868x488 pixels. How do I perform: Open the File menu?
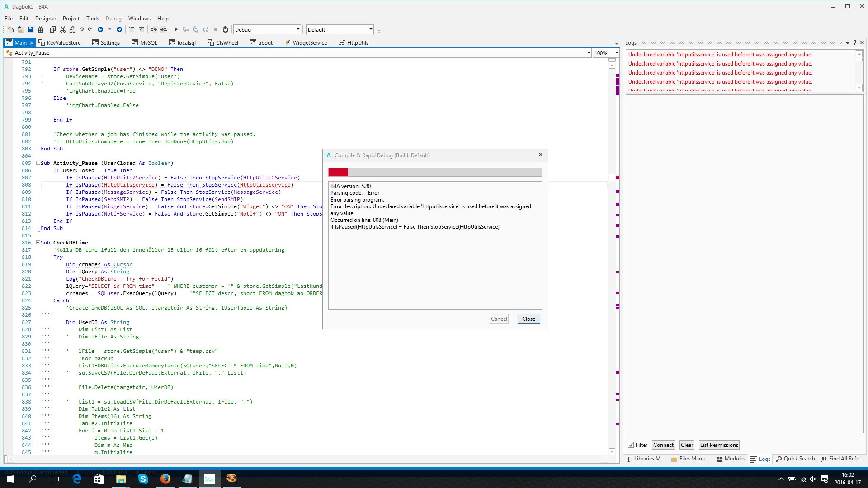(x=9, y=19)
